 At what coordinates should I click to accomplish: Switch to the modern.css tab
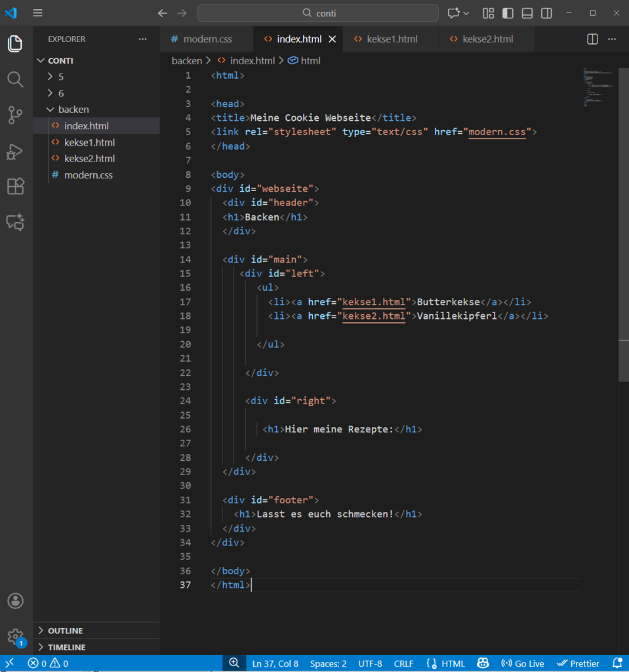207,39
